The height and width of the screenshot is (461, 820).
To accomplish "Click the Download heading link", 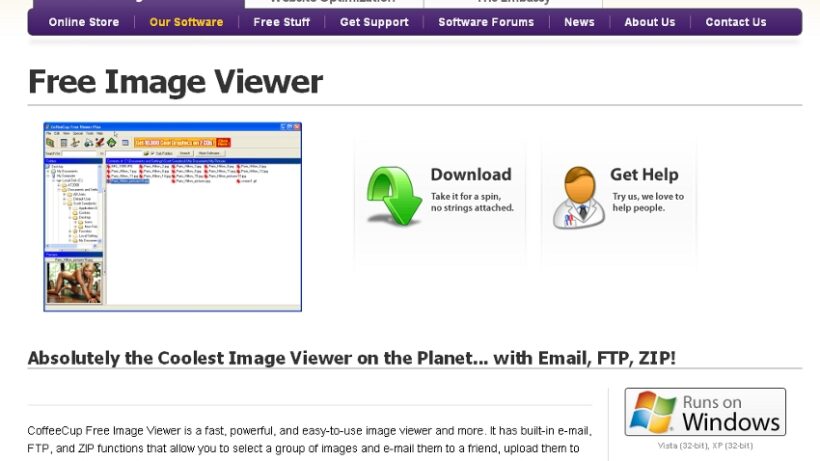I will (x=471, y=174).
